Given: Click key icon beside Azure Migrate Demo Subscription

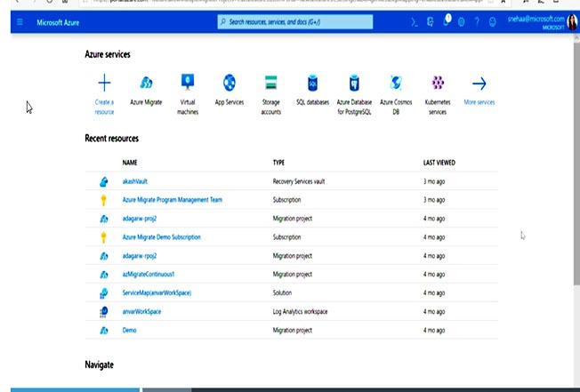Looking at the screenshot, I should tap(103, 237).
